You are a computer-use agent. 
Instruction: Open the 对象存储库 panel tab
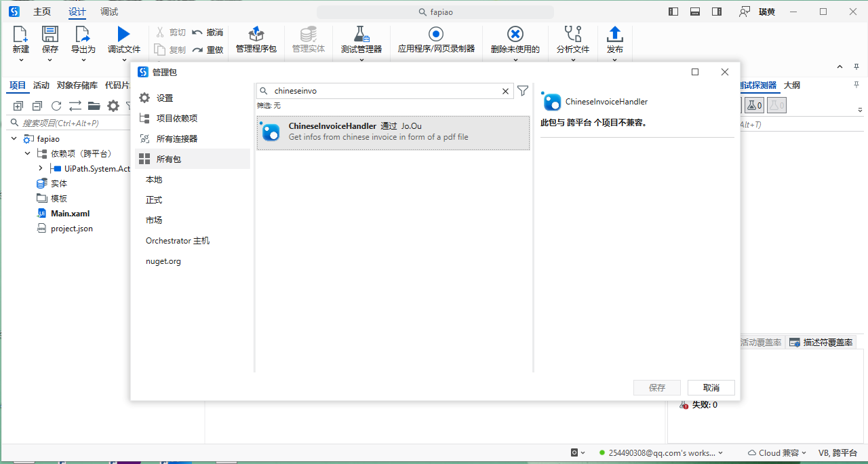click(77, 85)
